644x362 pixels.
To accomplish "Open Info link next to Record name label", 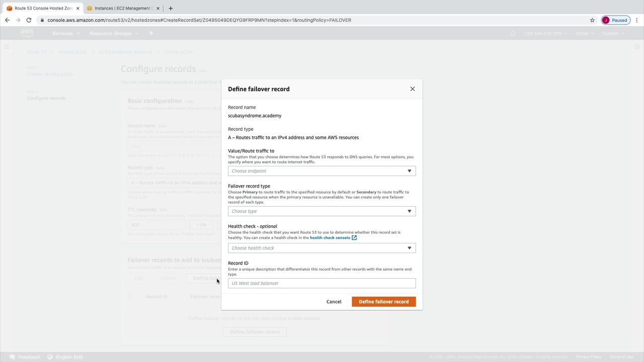I will click(x=163, y=126).
